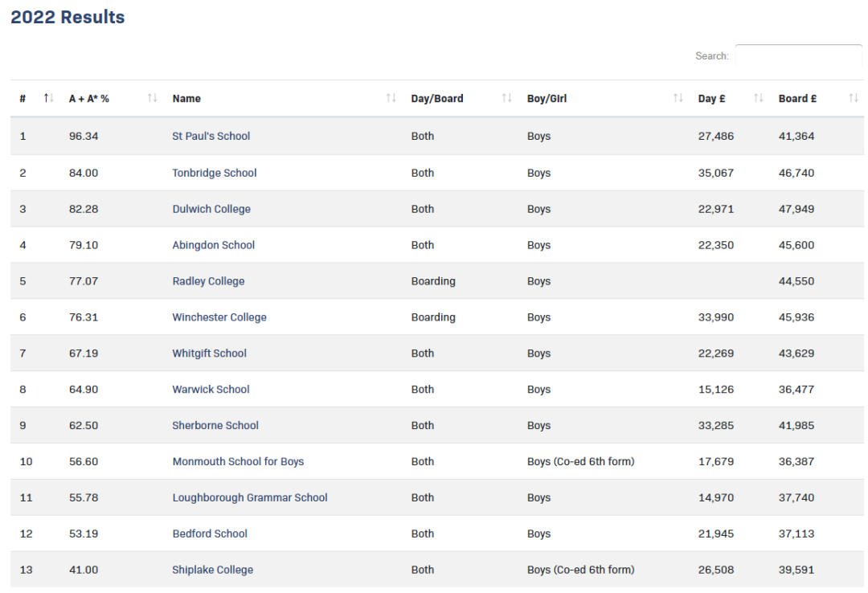Click board fee 41,364 cell

pyautogui.click(x=796, y=137)
